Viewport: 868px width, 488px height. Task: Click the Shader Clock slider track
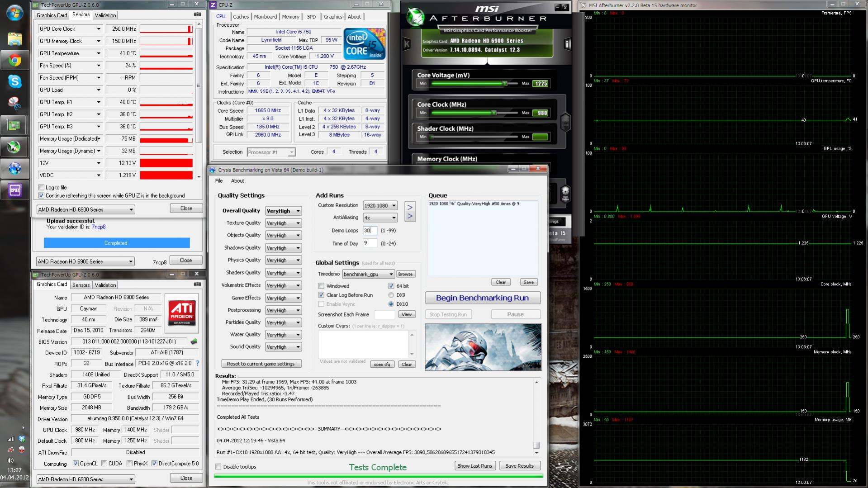(x=474, y=137)
